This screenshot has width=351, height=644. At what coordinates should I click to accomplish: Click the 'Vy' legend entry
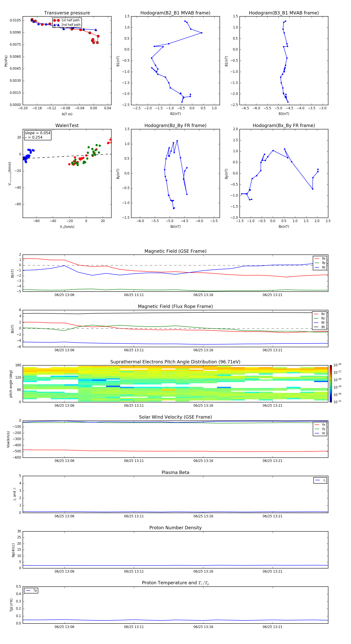pos(320,429)
